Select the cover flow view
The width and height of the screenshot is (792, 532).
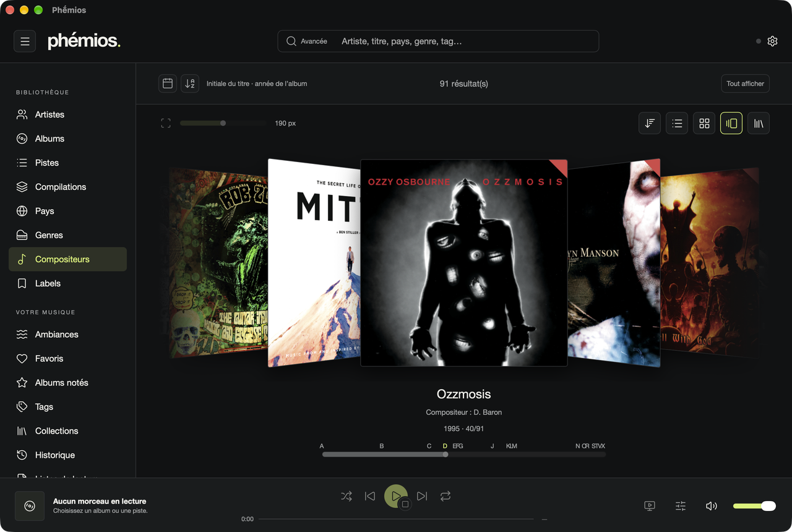tap(731, 123)
